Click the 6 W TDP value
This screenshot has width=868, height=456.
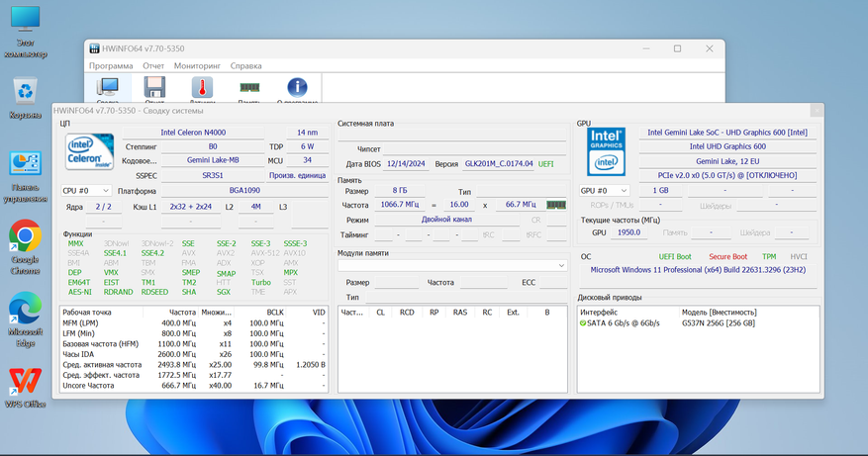(307, 146)
